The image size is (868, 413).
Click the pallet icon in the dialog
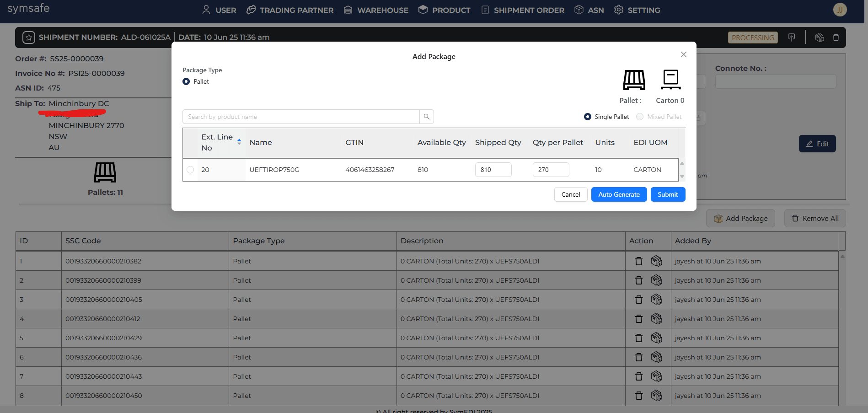click(634, 80)
